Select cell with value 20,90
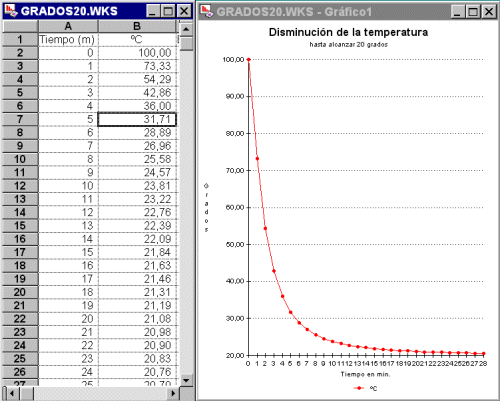The height and width of the screenshot is (401, 500). (x=137, y=345)
